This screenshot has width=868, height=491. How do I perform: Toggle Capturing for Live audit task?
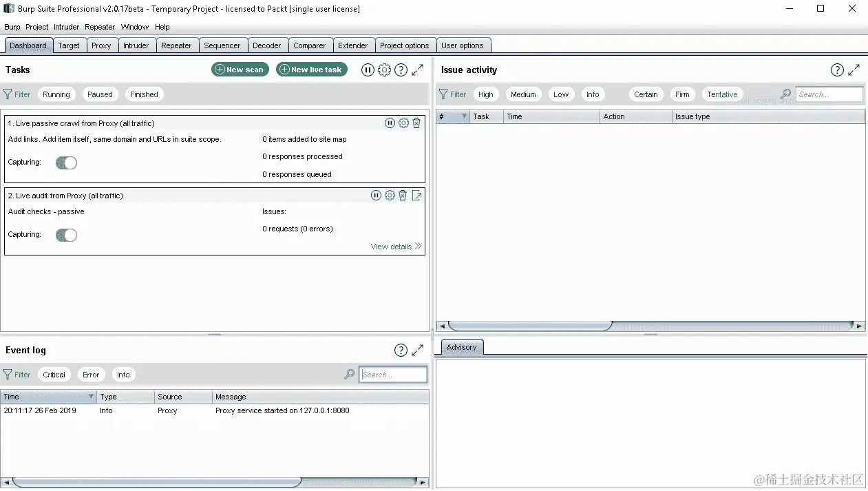pos(66,235)
